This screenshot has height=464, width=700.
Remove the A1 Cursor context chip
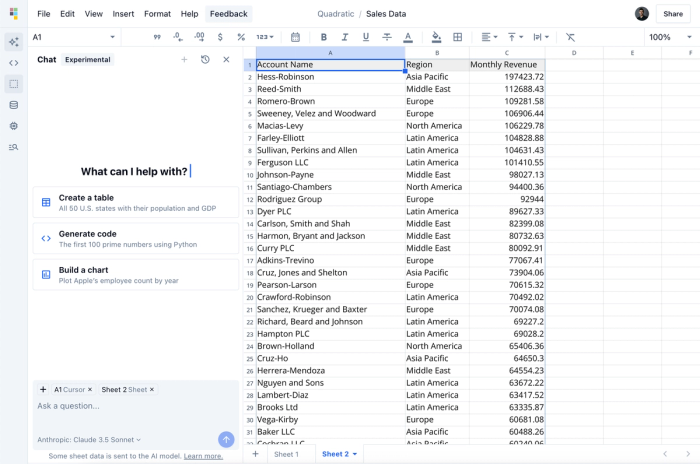coord(90,390)
